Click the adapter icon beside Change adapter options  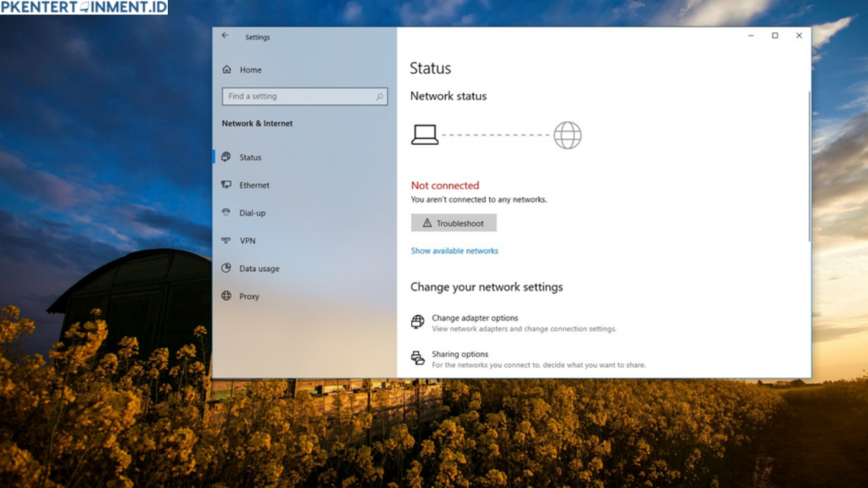(417, 322)
